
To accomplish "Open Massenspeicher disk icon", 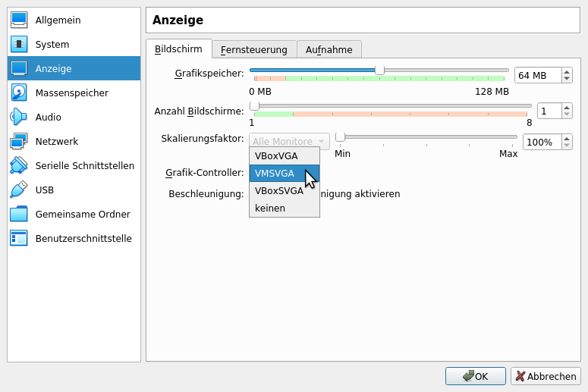I will (19, 93).
